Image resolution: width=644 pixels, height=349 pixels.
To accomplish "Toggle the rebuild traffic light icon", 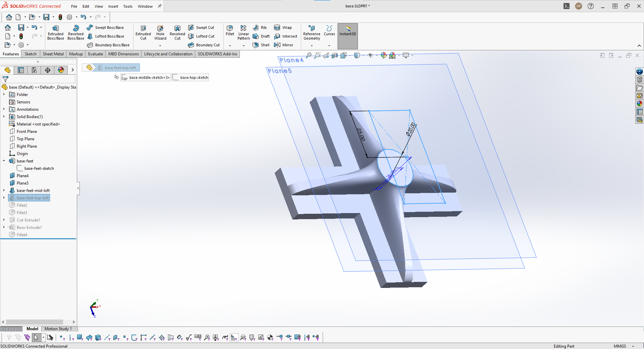I will pyautogui.click(x=60, y=17).
